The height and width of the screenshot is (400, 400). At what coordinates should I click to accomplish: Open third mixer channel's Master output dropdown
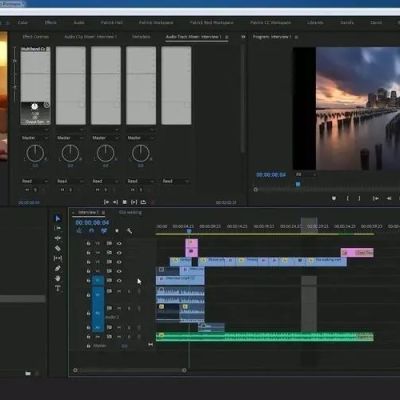(106, 138)
